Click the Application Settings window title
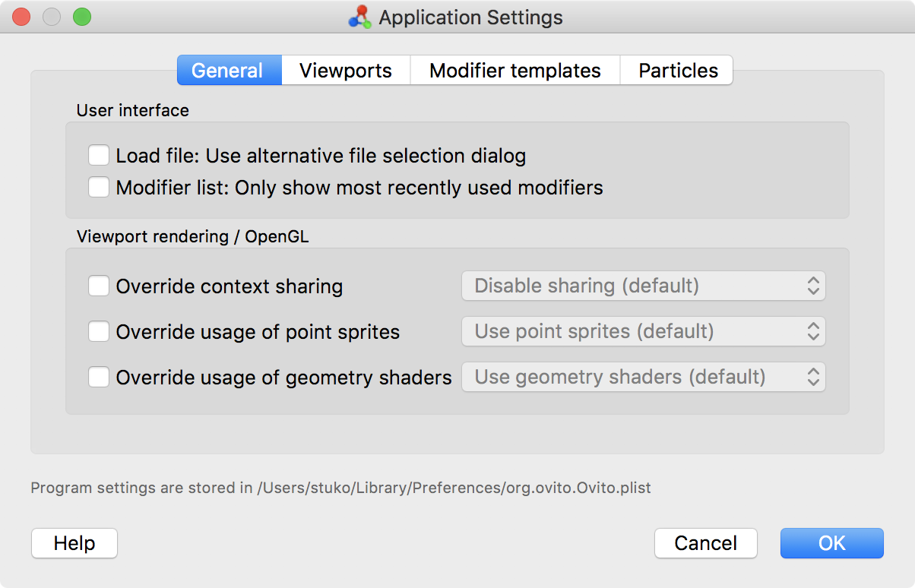 (x=470, y=17)
